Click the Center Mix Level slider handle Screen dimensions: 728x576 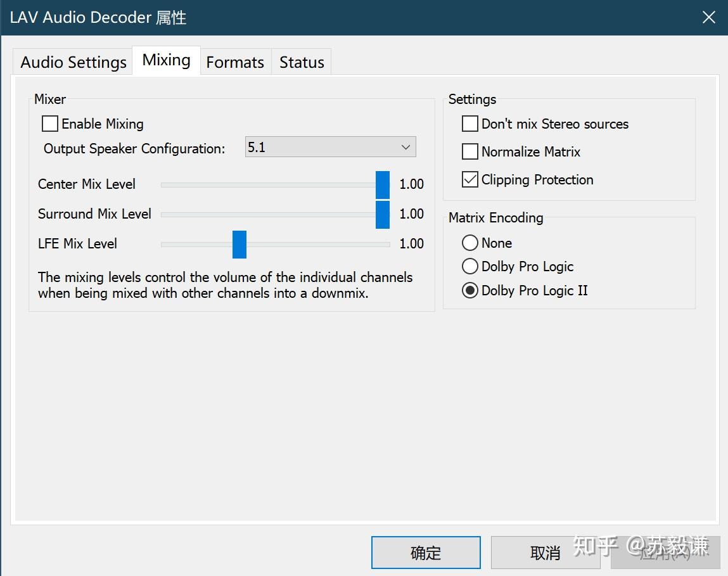(x=383, y=185)
